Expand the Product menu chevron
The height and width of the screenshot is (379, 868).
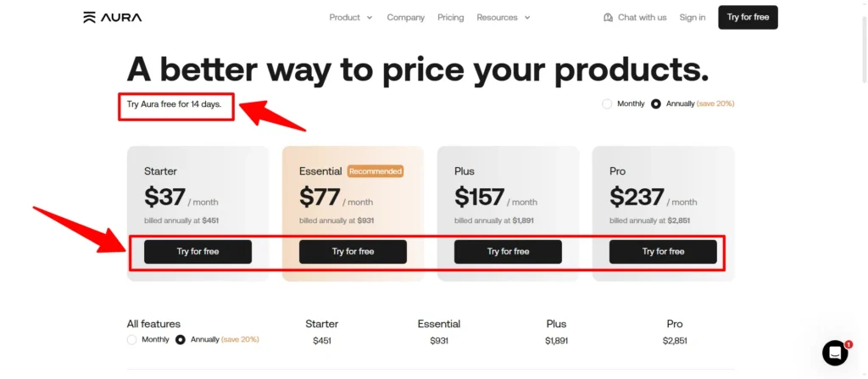click(x=370, y=17)
